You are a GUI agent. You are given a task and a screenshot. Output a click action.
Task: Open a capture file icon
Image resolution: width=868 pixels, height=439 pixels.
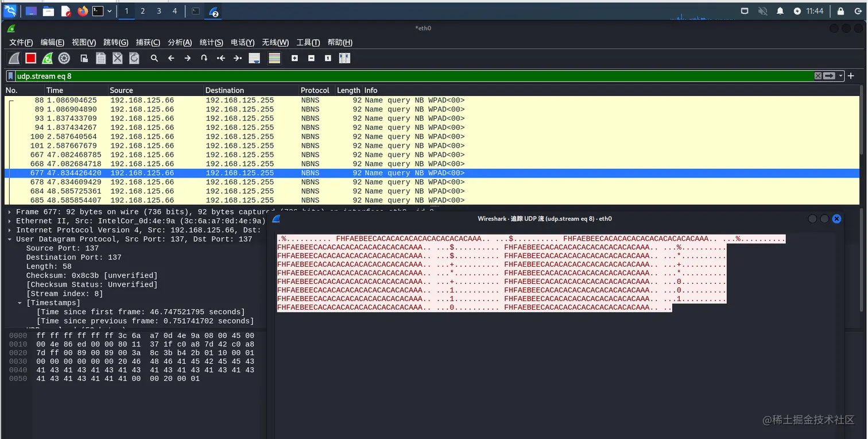tap(84, 58)
